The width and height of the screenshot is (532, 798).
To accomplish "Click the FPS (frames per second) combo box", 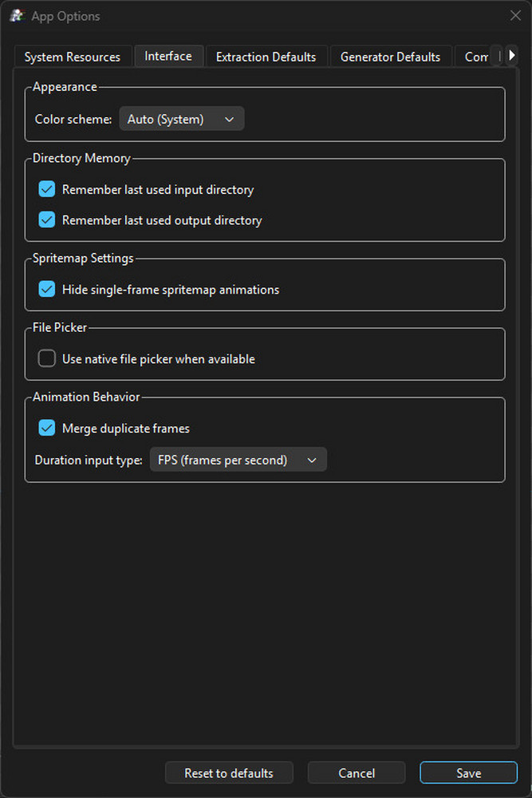I will [238, 459].
